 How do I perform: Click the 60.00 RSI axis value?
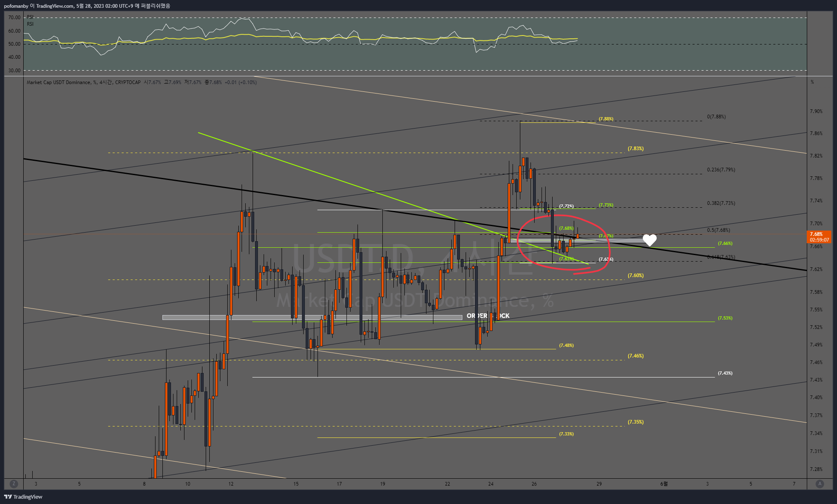coord(14,31)
